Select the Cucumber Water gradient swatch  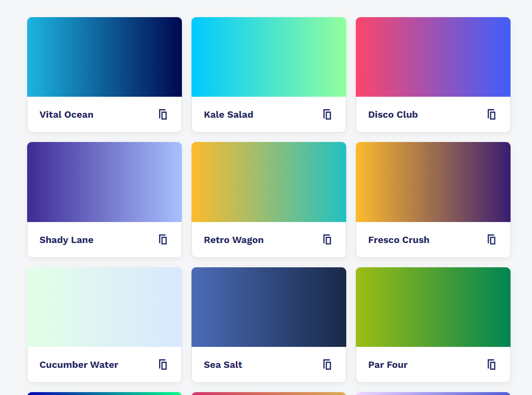104,307
